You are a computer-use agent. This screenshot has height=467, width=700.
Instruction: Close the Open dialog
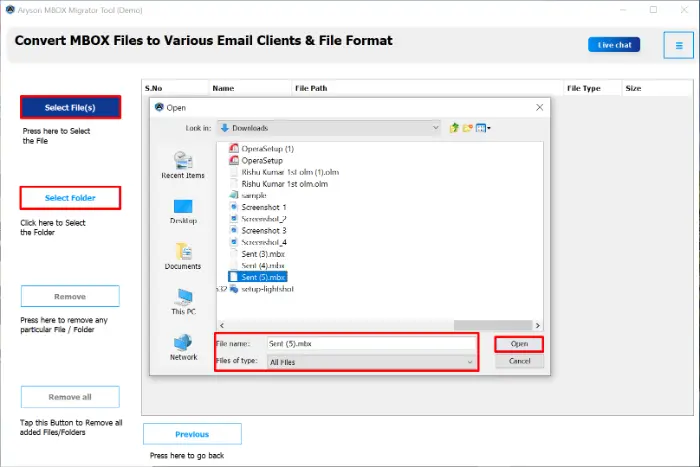(x=539, y=108)
